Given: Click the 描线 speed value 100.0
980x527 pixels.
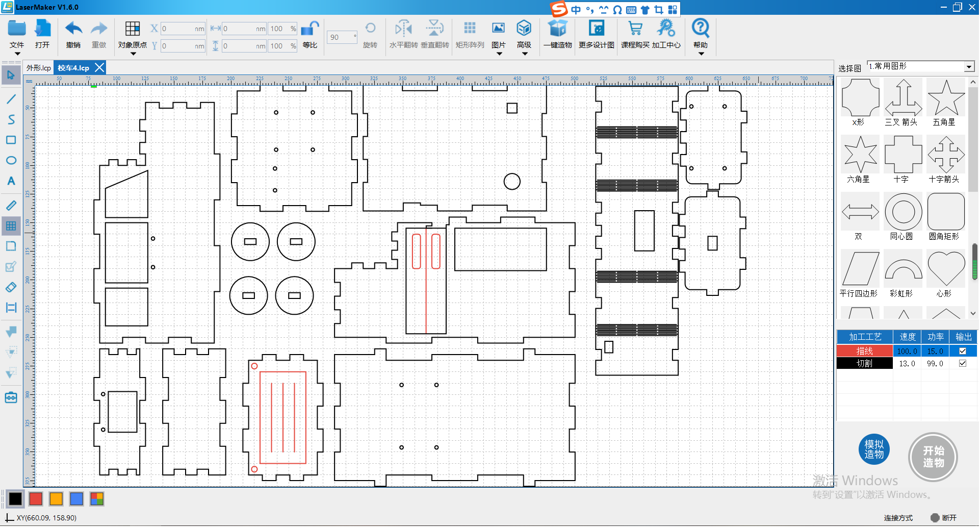Looking at the screenshot, I should 907,351.
